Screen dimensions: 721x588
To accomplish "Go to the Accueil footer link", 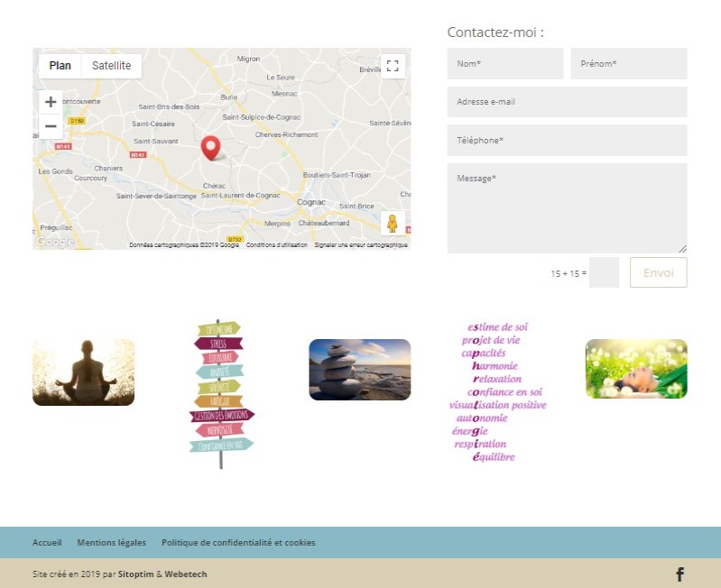I will click(x=47, y=543).
